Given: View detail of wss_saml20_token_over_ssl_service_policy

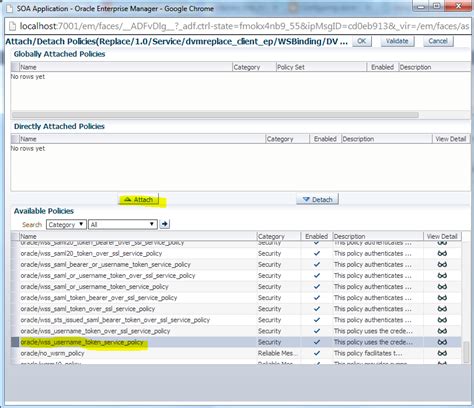Looking at the screenshot, I should tap(442, 254).
